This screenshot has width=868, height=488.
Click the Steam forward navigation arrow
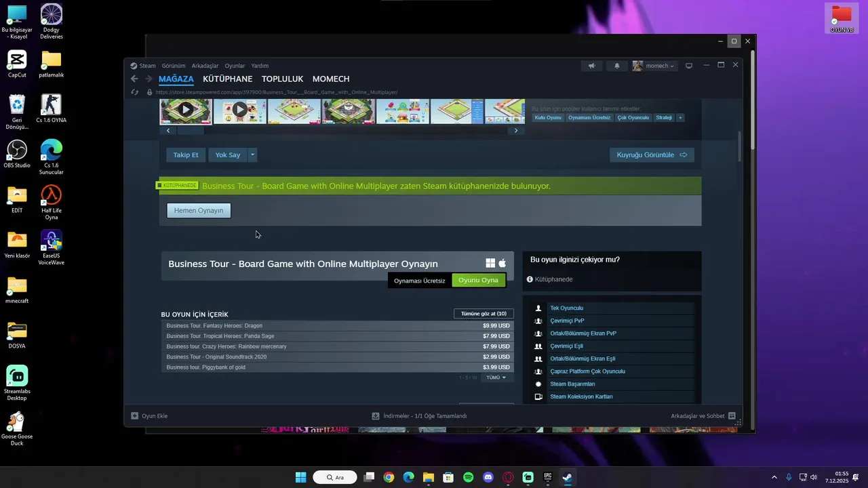click(149, 79)
